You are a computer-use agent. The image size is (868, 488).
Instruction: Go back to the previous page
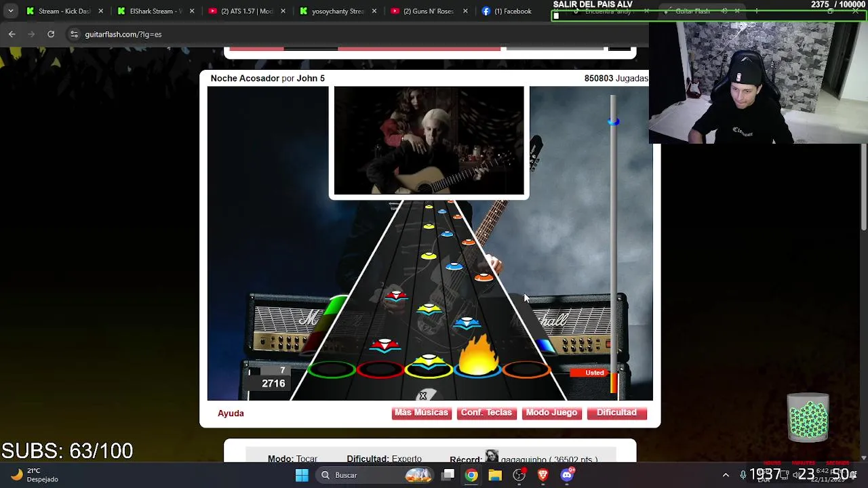pos(12,34)
